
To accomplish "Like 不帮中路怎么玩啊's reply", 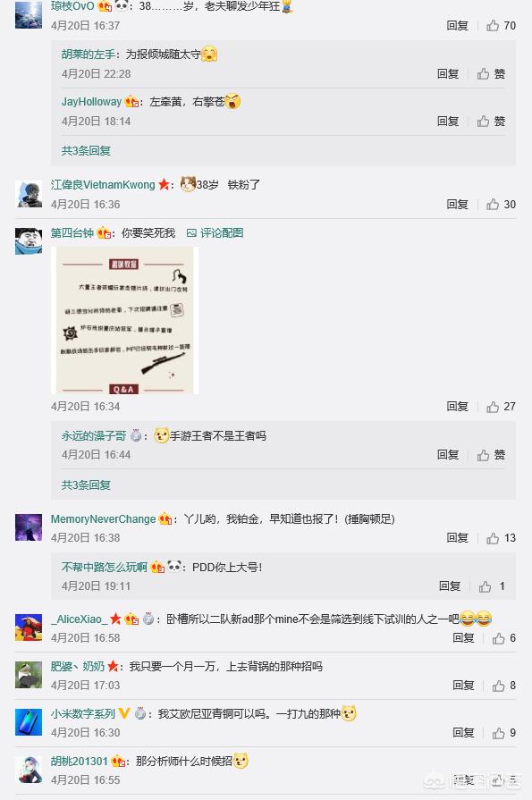I will click(x=492, y=586).
